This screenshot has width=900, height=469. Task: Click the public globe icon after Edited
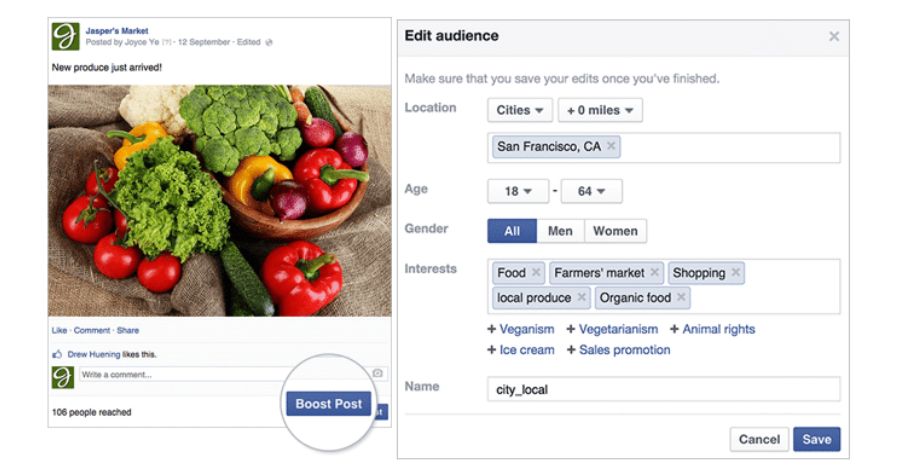tap(269, 42)
